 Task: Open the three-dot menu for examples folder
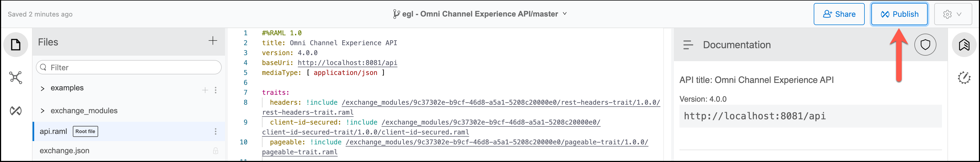[x=215, y=90]
